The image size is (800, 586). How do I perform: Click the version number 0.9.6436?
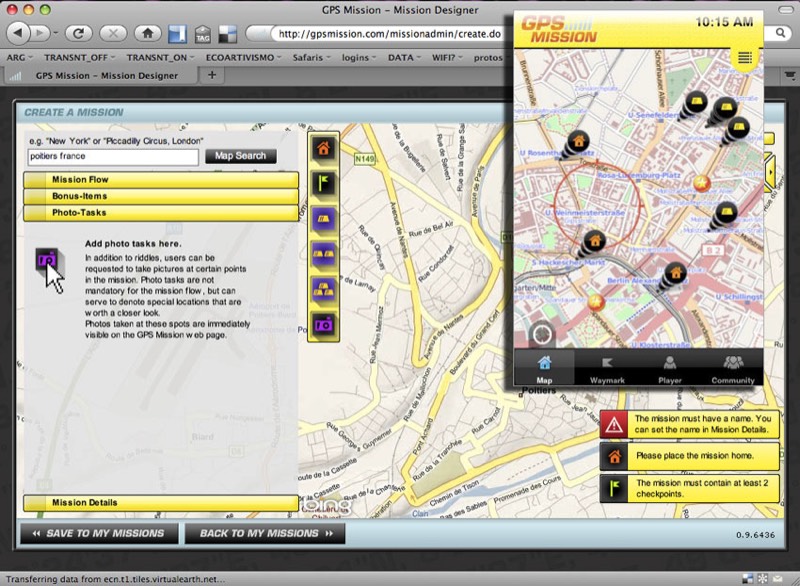pyautogui.click(x=755, y=534)
